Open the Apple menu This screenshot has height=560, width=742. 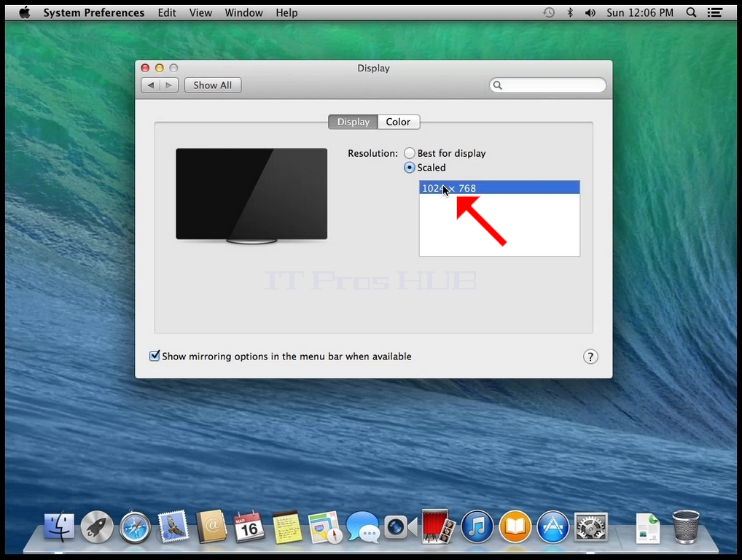[25, 12]
